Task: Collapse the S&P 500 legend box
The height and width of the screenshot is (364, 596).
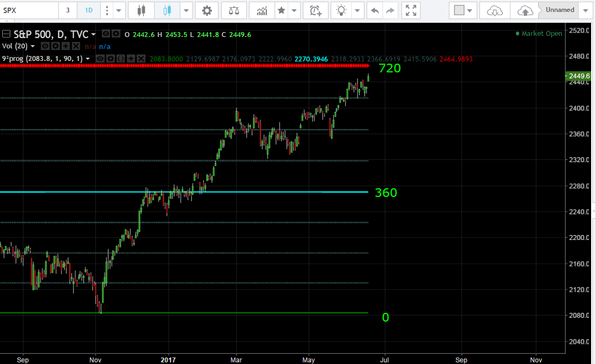Action: click(7, 34)
